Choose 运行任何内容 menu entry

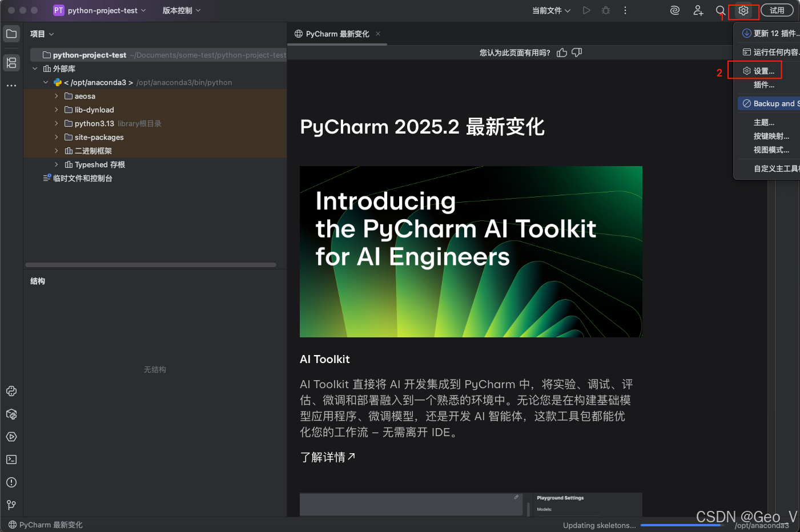(x=769, y=52)
